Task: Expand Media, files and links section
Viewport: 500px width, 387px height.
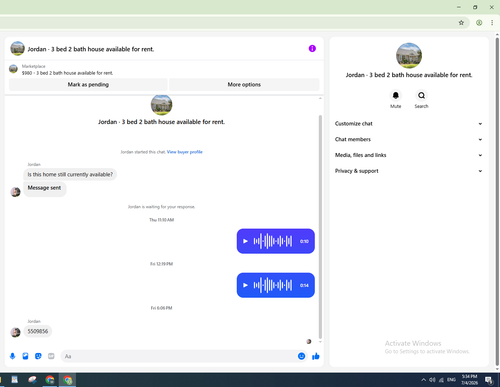Action: tap(409, 155)
